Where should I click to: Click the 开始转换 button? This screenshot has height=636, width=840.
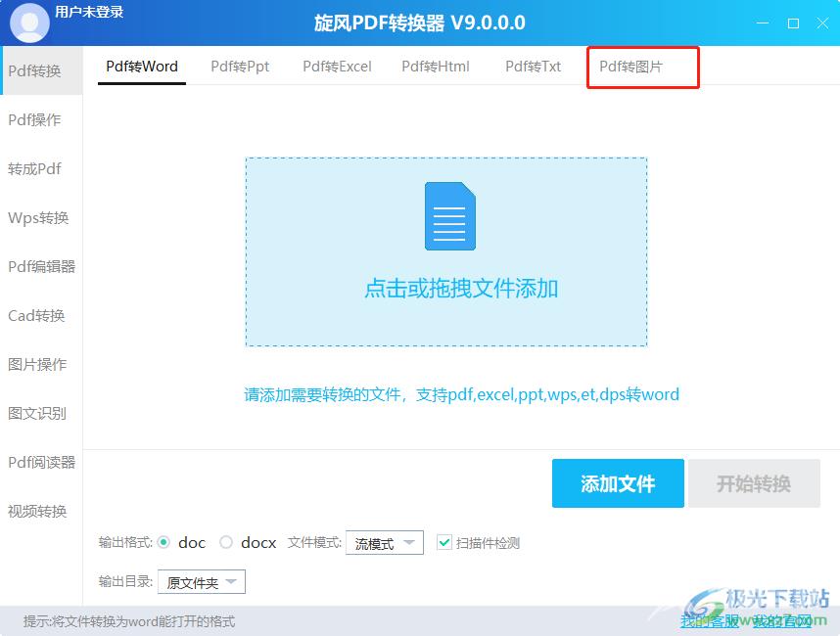point(754,483)
